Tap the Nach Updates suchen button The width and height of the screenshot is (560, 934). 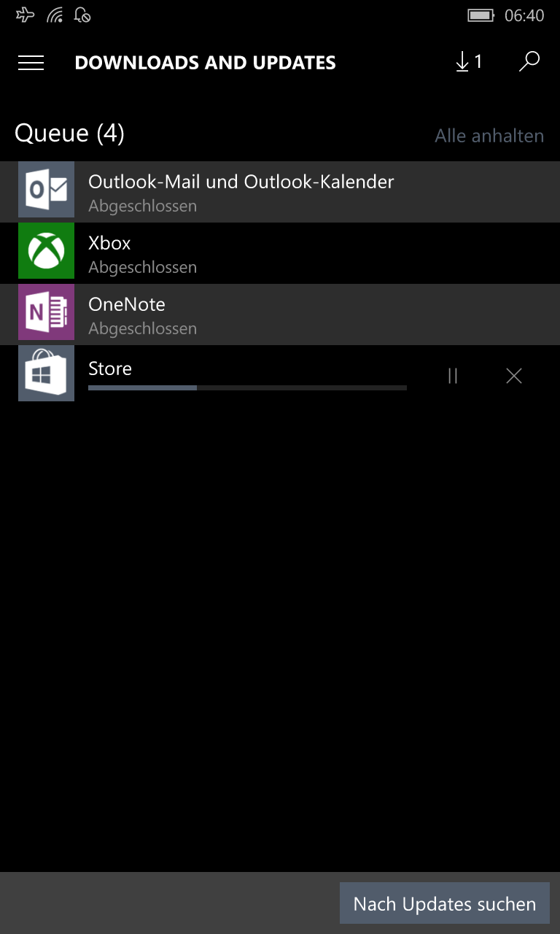pyautogui.click(x=445, y=904)
